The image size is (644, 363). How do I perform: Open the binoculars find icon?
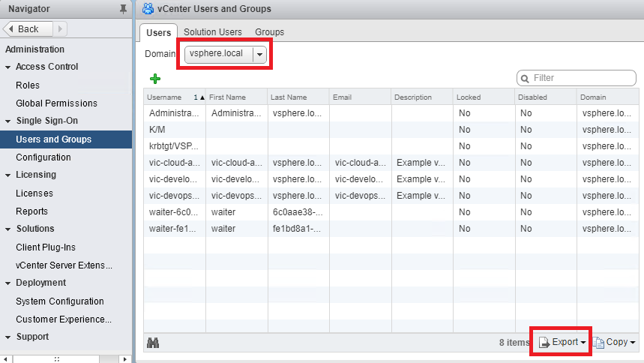click(x=153, y=343)
